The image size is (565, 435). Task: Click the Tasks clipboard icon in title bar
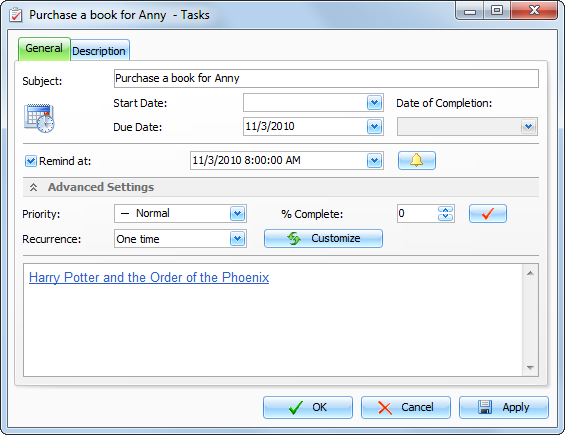coord(16,15)
